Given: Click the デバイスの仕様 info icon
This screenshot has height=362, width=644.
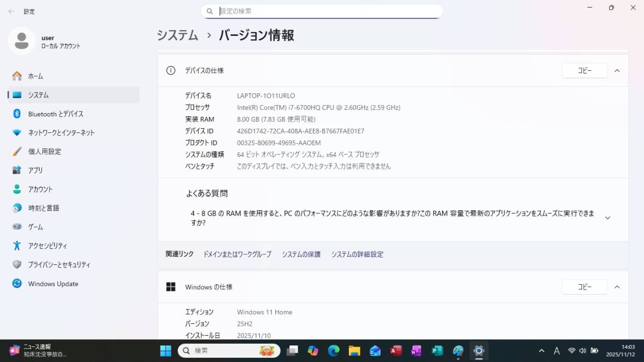Looking at the screenshot, I should [x=171, y=70].
